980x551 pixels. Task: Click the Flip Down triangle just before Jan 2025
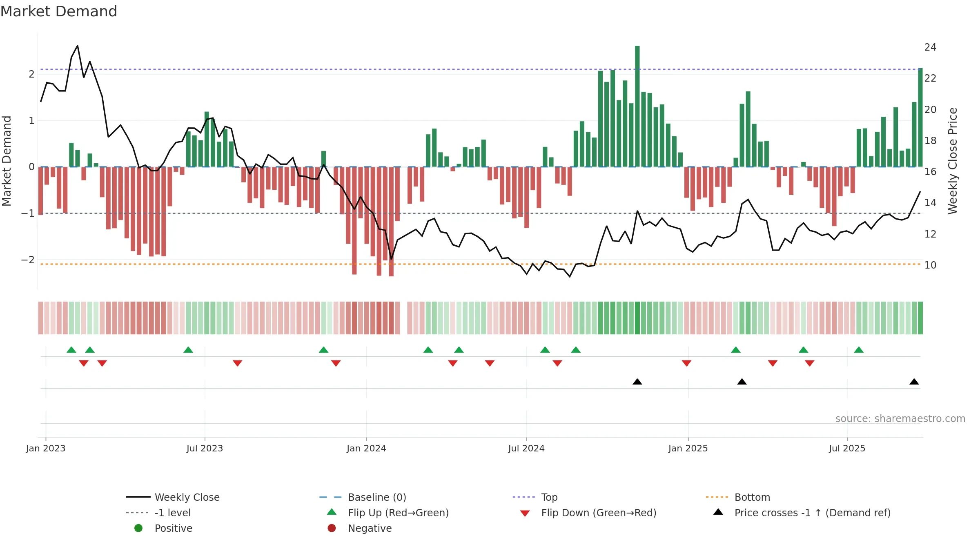pyautogui.click(x=686, y=363)
